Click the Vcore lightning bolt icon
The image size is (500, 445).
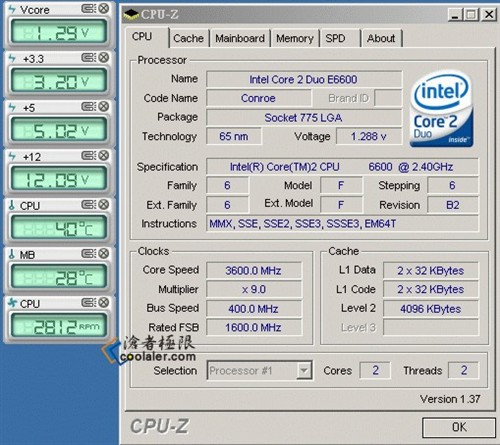[x=12, y=9]
